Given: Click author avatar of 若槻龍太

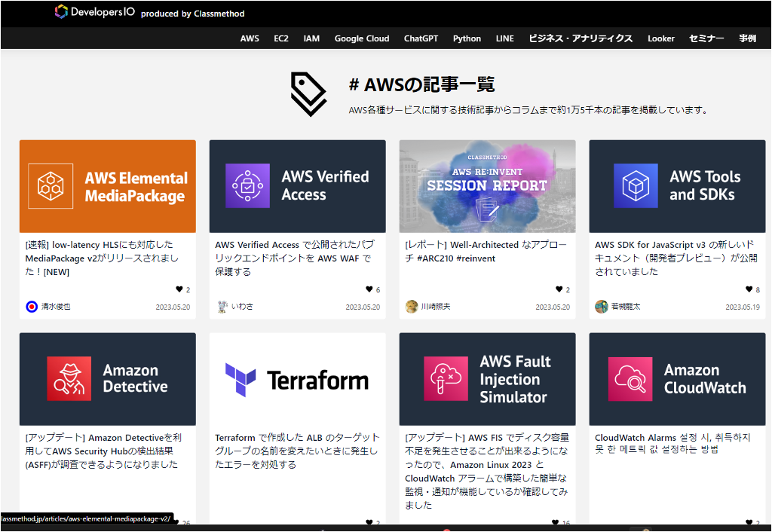Looking at the screenshot, I should click(x=601, y=307).
